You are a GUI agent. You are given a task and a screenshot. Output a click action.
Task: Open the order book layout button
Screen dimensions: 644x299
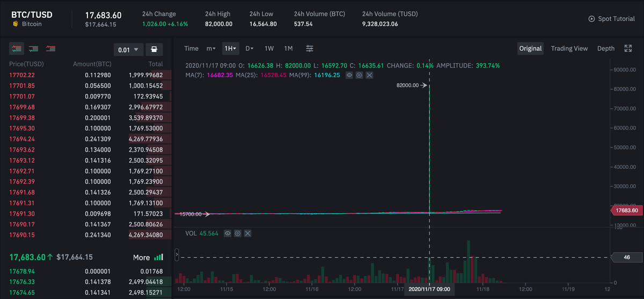click(x=154, y=49)
